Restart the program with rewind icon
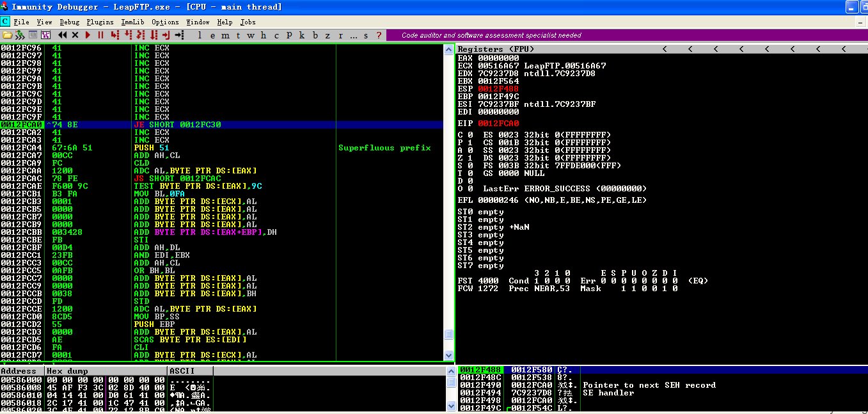 coord(63,35)
